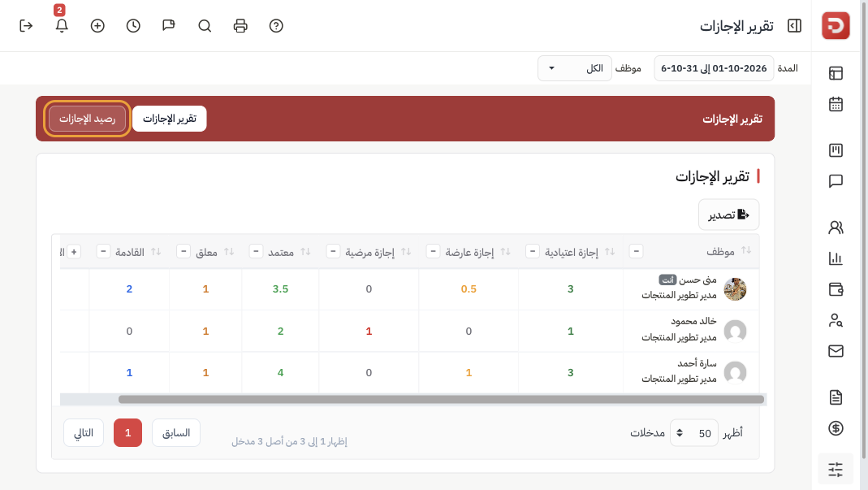
Task: Open user search icon in sidebar
Action: [836, 320]
